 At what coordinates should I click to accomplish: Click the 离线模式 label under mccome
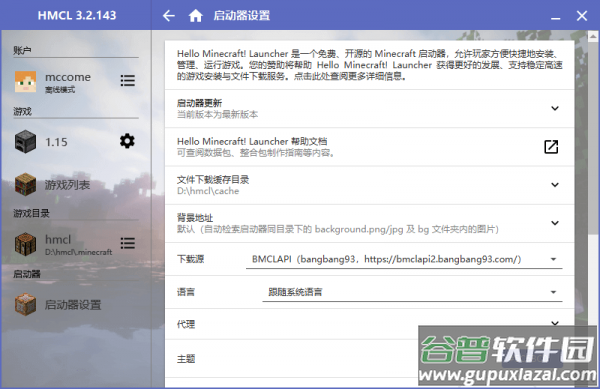pos(60,90)
